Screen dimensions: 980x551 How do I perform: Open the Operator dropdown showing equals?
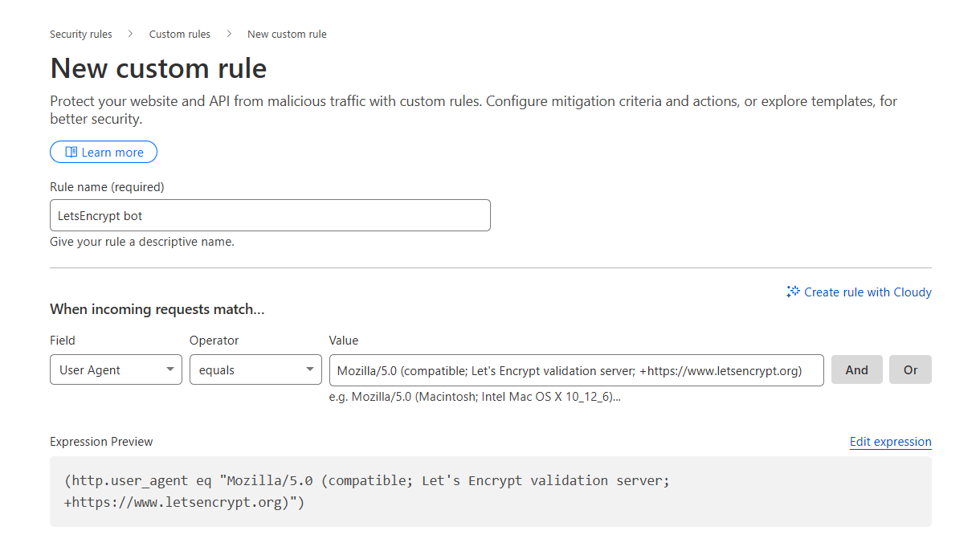tap(255, 369)
